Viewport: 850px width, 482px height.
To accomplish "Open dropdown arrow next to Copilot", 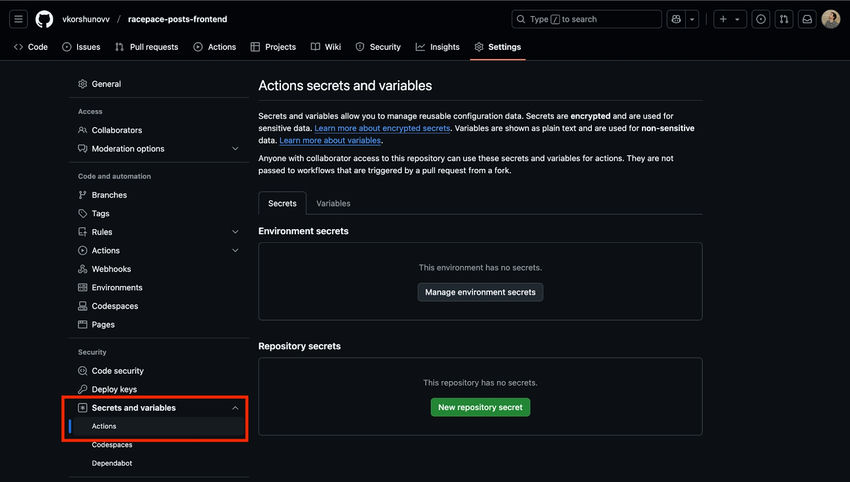I will coord(692,19).
